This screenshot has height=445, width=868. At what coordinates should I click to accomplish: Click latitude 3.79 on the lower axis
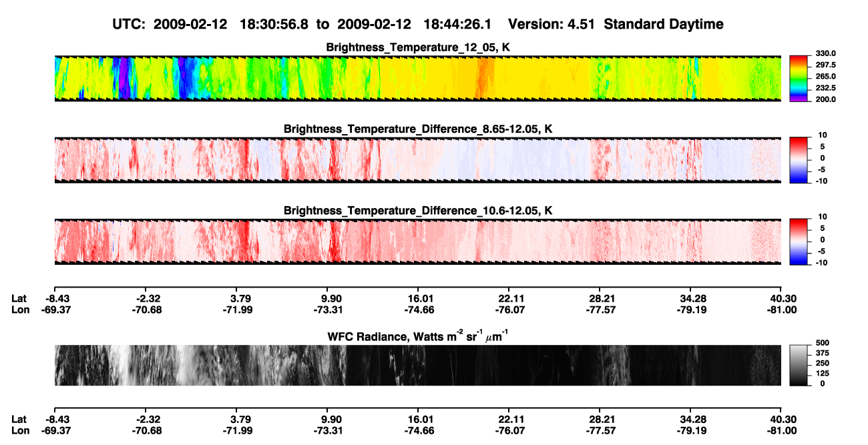tap(239, 419)
